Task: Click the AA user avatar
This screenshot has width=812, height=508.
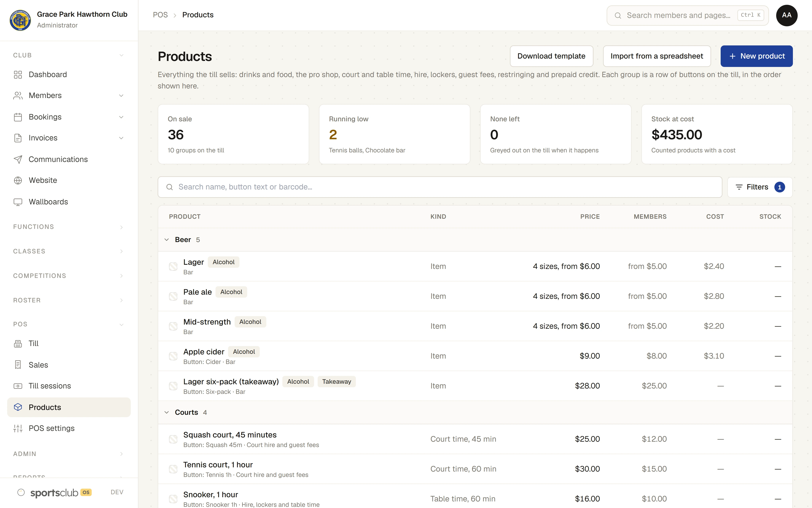Action: coord(787,16)
